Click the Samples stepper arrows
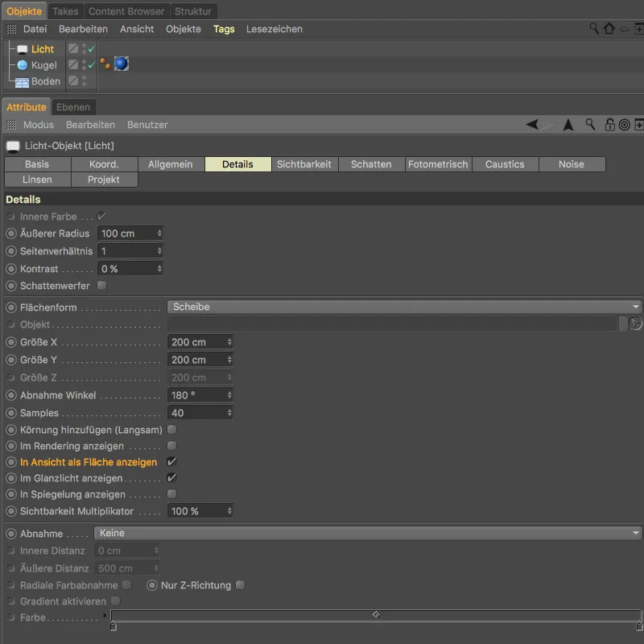The height and width of the screenshot is (644, 644). 229,413
